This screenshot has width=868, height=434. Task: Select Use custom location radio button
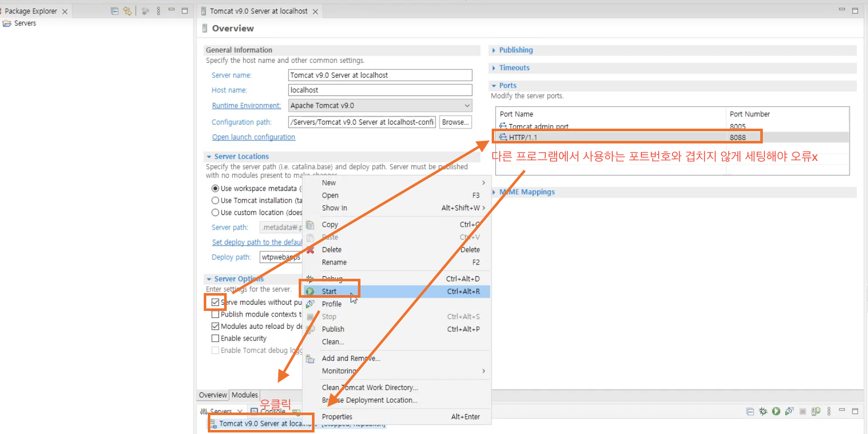coord(215,212)
